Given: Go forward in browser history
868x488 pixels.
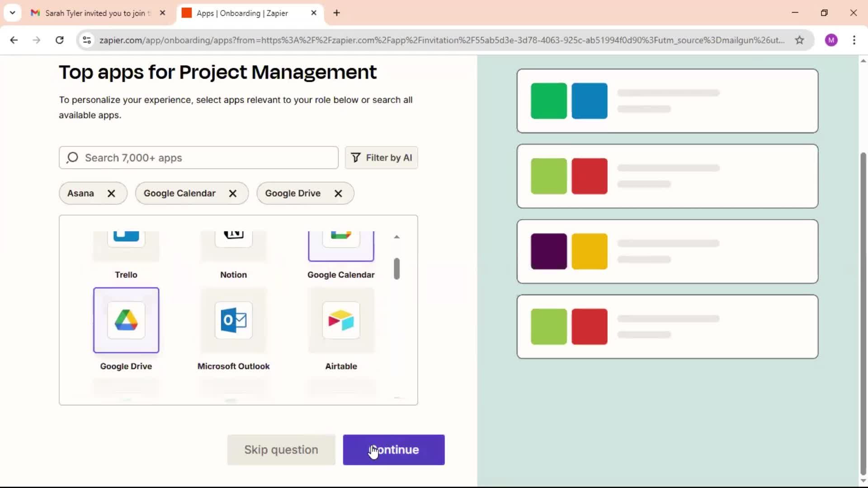Looking at the screenshot, I should click(37, 40).
